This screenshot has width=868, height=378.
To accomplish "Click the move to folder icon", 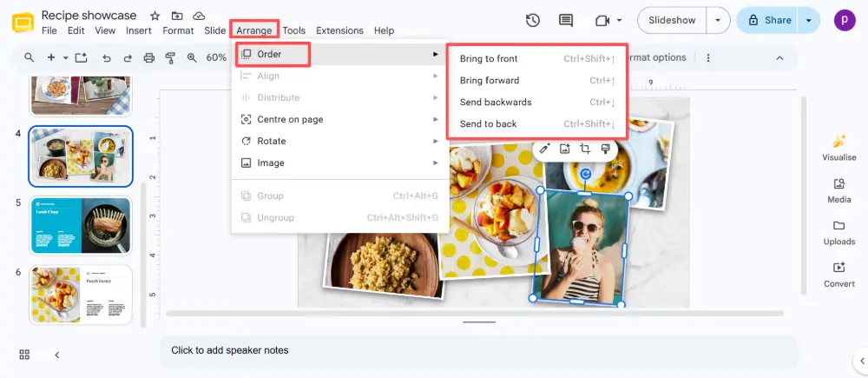I will tap(176, 16).
